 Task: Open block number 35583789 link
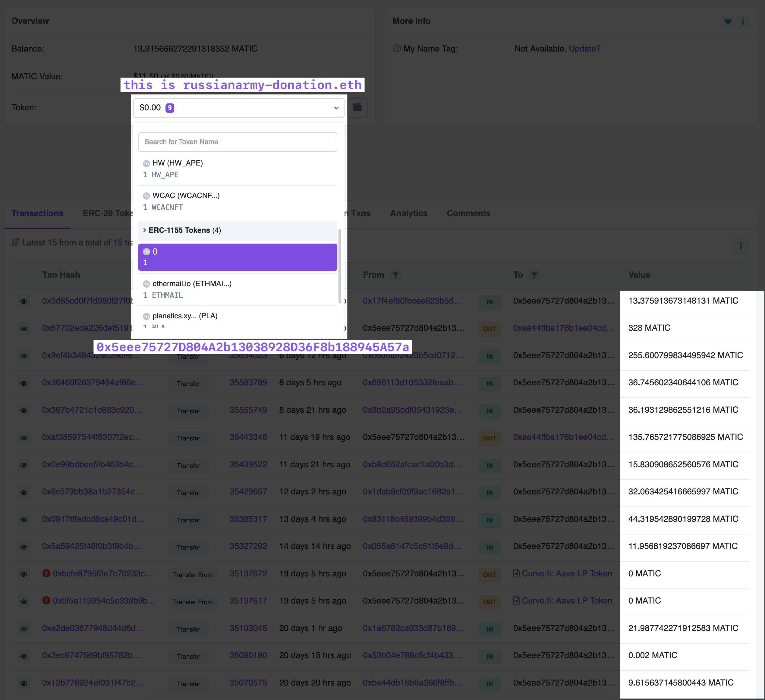click(248, 382)
